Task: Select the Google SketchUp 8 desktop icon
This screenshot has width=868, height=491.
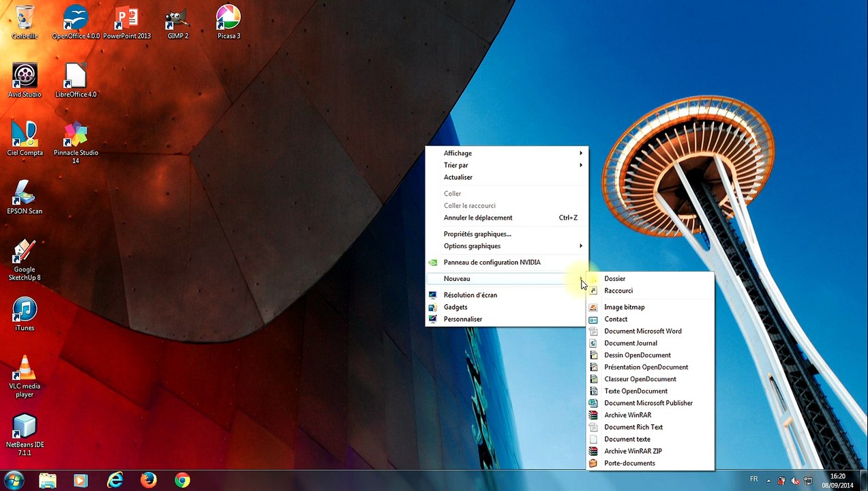Action: 25,260
